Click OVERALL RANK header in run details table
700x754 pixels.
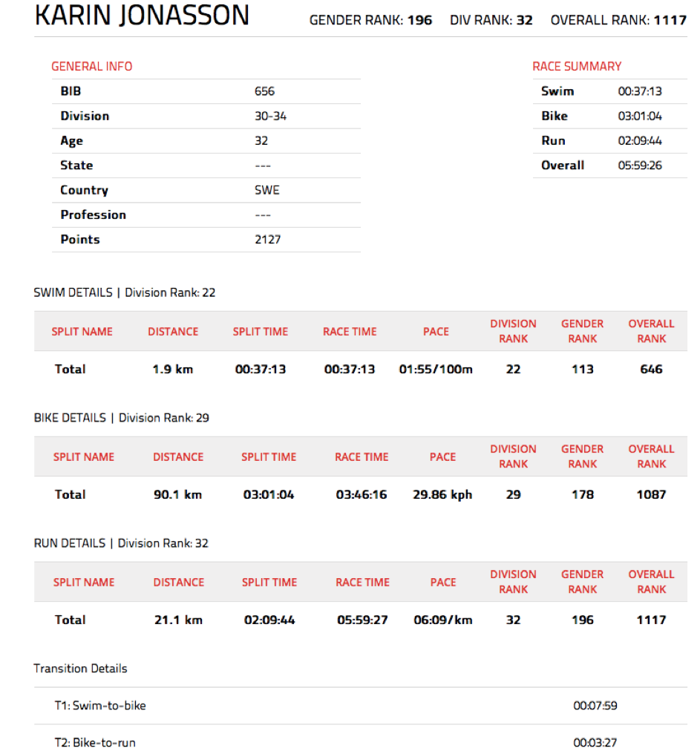click(x=651, y=582)
